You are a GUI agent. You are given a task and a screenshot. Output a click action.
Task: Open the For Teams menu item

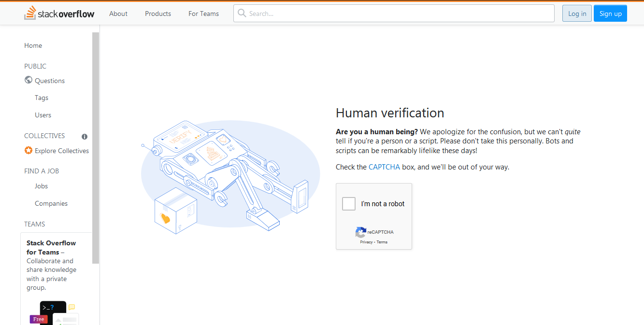[203, 14]
